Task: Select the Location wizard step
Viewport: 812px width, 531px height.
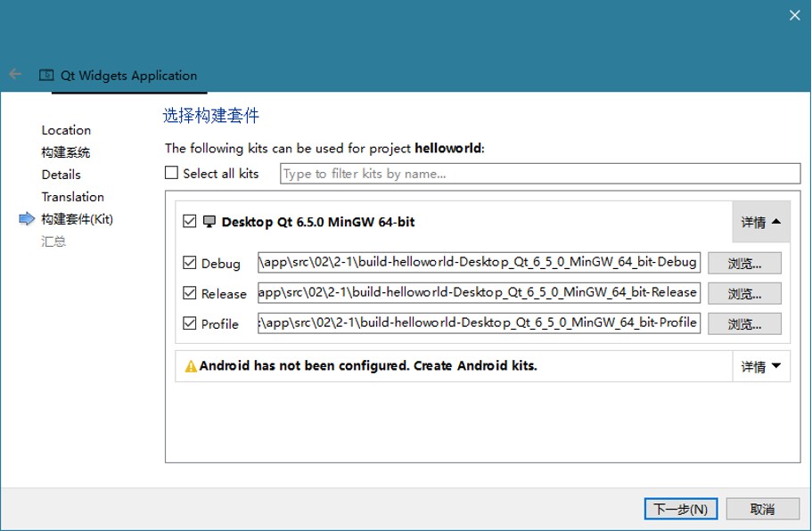Action: (66, 130)
